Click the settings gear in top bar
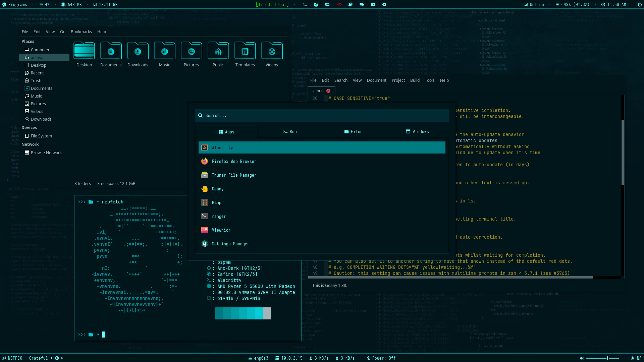This screenshot has width=644, height=362. click(384, 5)
